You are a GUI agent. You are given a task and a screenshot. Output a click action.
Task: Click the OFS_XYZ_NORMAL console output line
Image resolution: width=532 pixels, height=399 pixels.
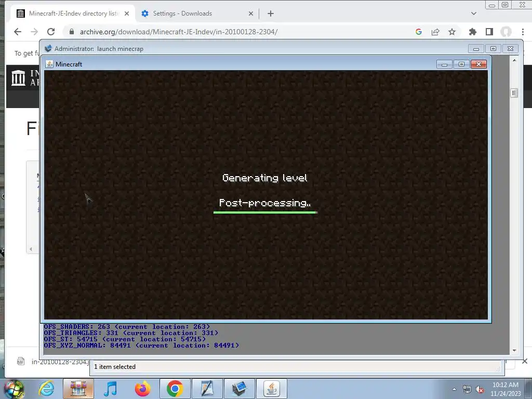[x=141, y=345]
